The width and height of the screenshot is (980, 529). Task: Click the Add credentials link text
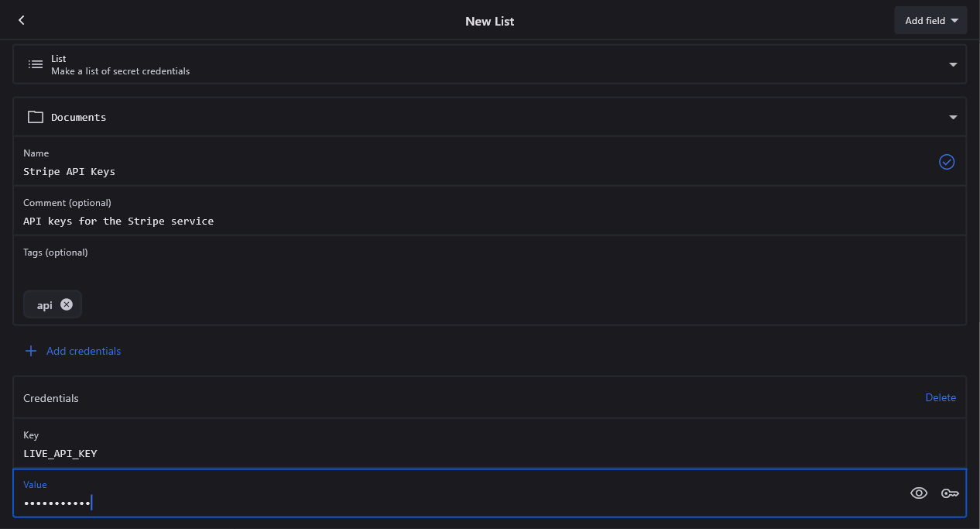[x=84, y=351]
